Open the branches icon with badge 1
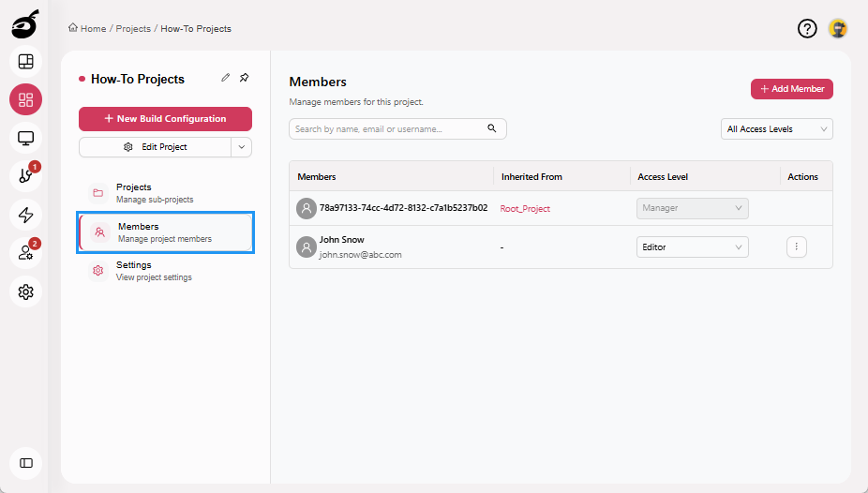The height and width of the screenshot is (493, 868). point(25,176)
